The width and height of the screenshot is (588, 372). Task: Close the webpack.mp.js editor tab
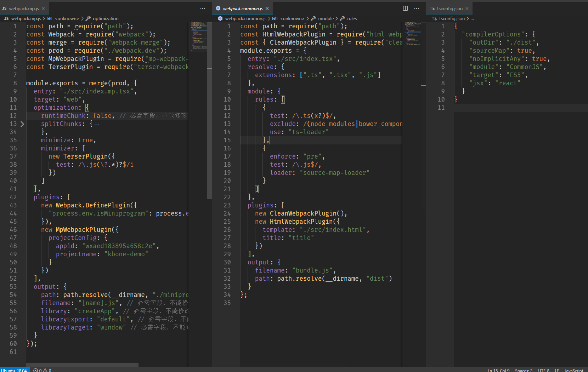point(43,8)
